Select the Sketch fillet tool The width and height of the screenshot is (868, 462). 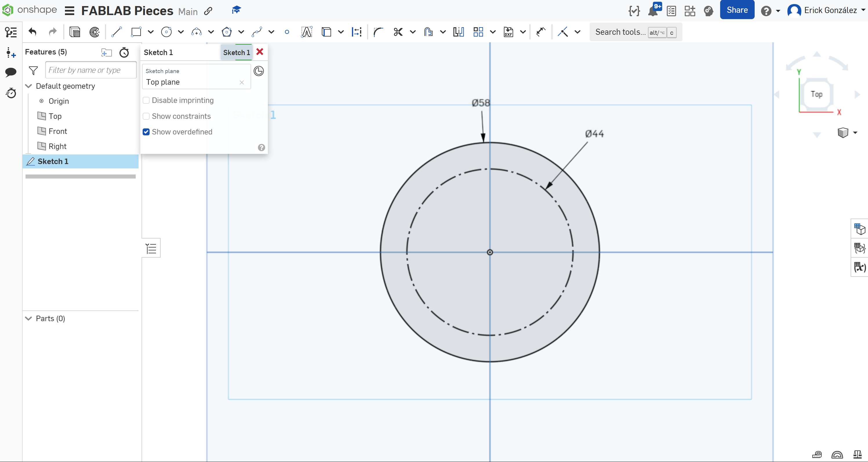tap(378, 32)
